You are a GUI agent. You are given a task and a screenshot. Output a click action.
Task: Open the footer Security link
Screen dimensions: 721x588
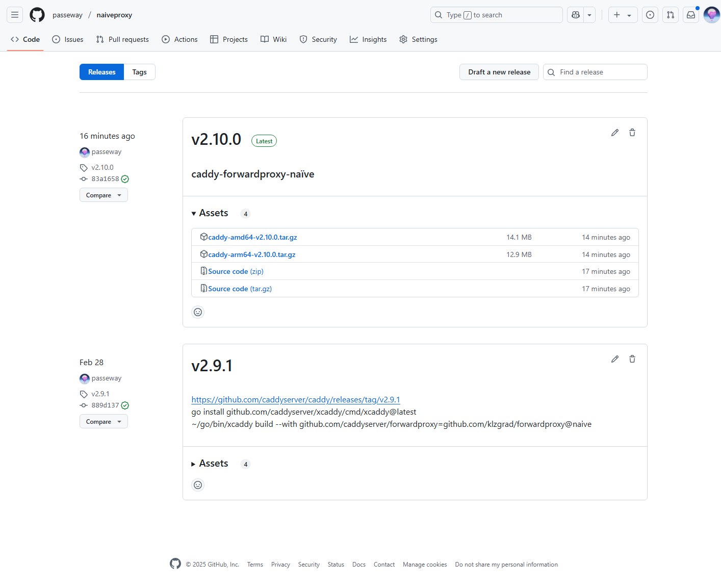[x=309, y=565]
